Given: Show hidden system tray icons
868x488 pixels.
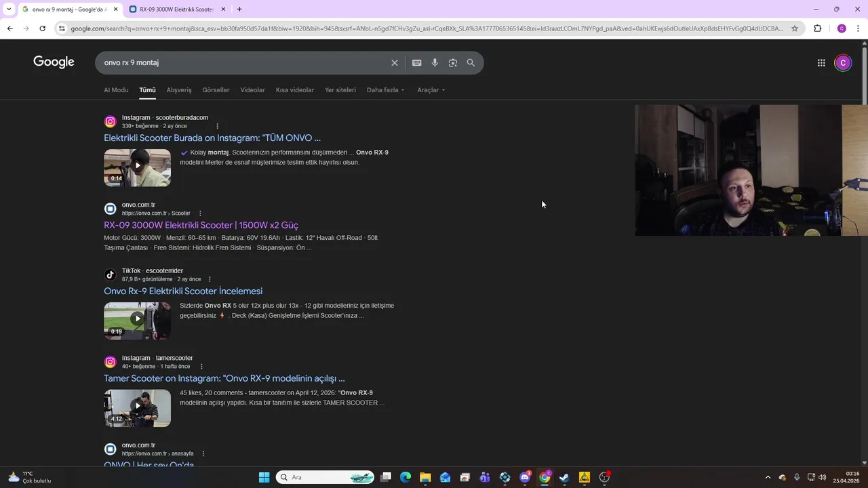Looking at the screenshot, I should tap(768, 477).
